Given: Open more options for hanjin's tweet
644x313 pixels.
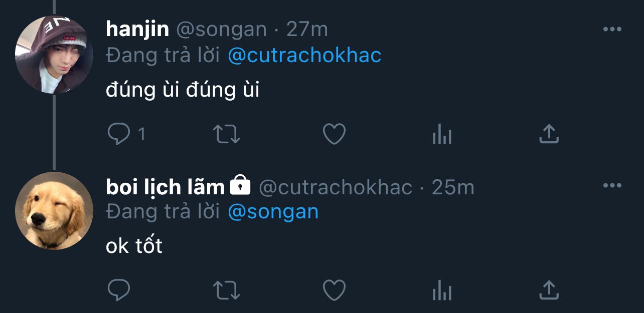Looking at the screenshot, I should tap(612, 30).
